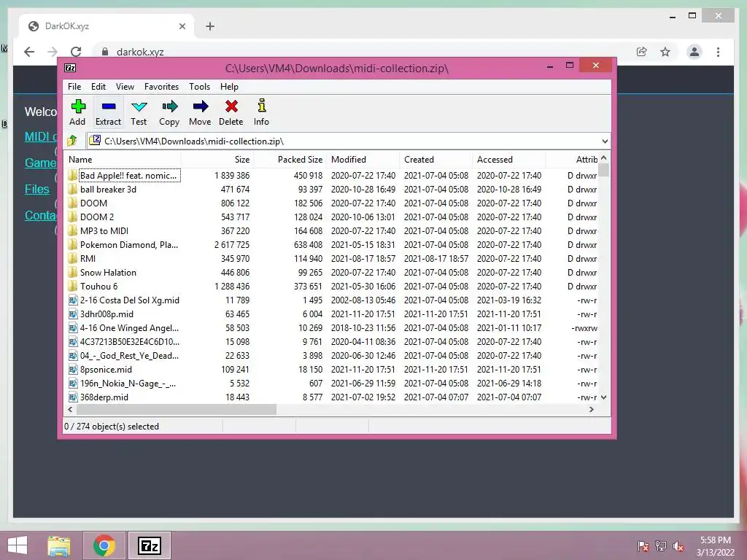The height and width of the screenshot is (560, 747).
Task: Sort by the Modified column header
Action: (x=363, y=160)
